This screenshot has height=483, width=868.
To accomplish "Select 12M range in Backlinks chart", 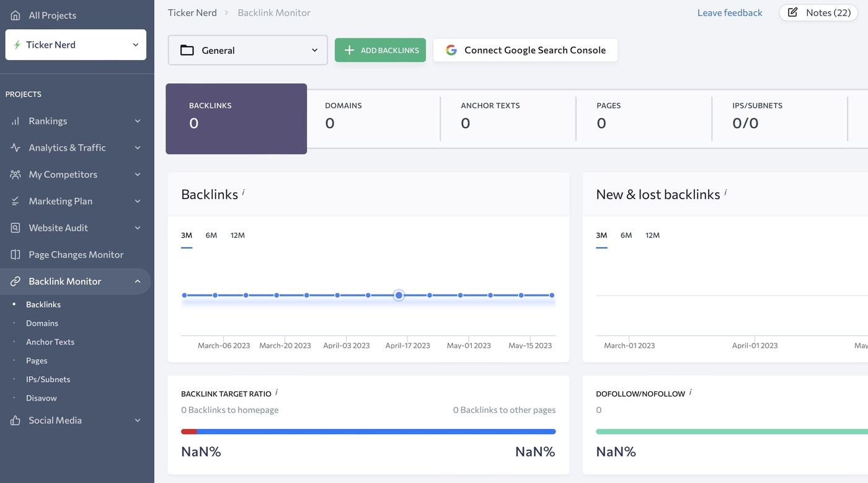I will point(237,235).
